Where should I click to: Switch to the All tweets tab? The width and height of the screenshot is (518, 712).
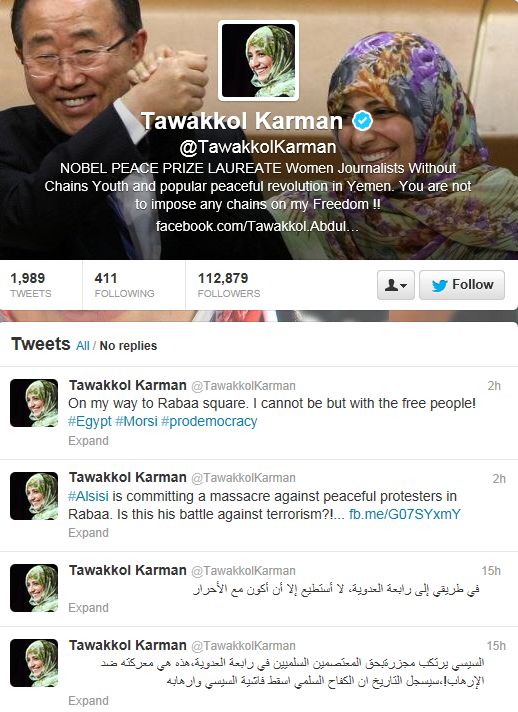[x=83, y=346]
